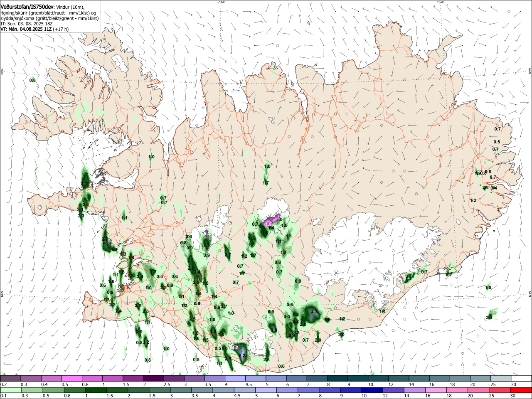Pick the bright red rain swatch above 30
The height and width of the screenshot is (399, 532).
[x=521, y=390]
